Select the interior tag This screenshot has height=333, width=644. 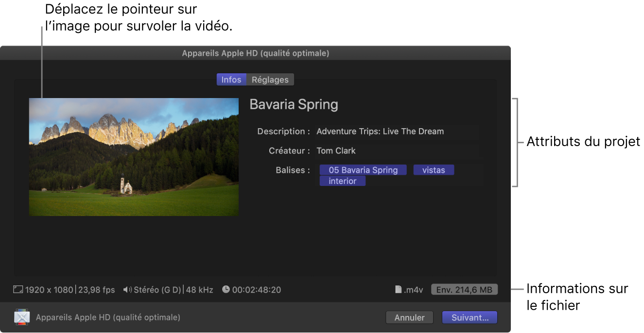342,181
